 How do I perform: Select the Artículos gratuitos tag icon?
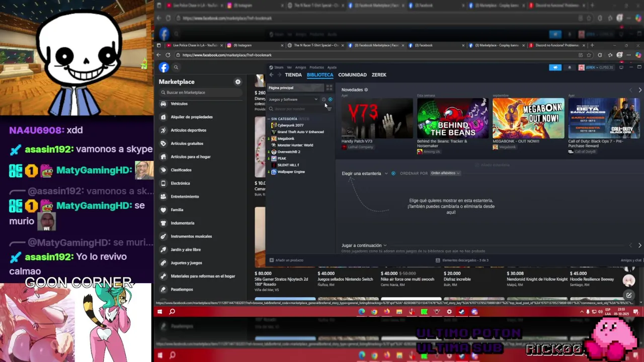[x=163, y=143]
